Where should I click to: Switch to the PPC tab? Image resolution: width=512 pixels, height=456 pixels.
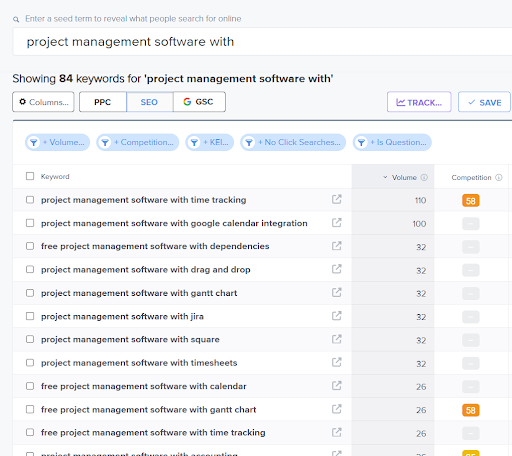tap(103, 102)
